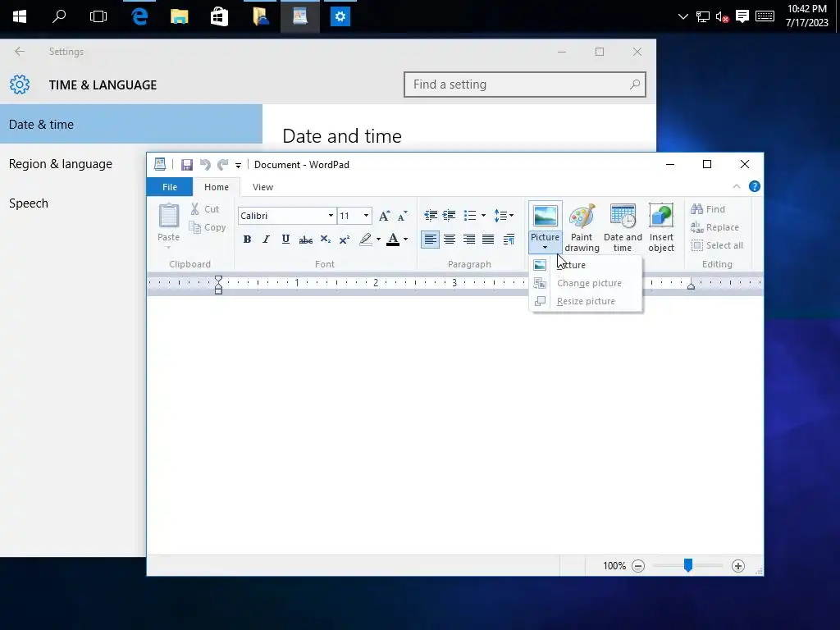Image resolution: width=840 pixels, height=630 pixels.
Task: Shrink font size with the smaller A icon
Action: (402, 216)
